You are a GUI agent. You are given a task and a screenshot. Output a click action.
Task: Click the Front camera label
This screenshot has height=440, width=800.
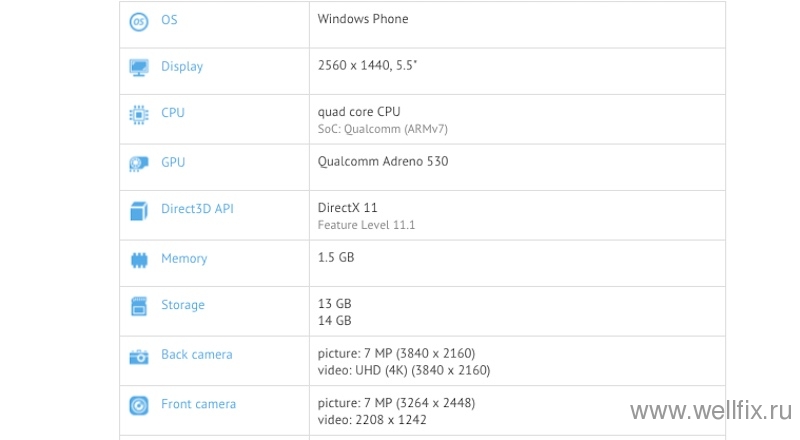(198, 404)
